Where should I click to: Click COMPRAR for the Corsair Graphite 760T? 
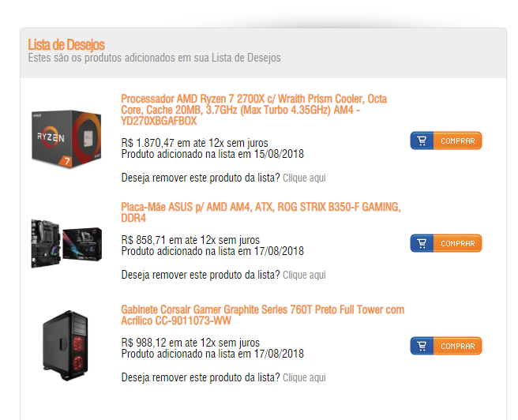(x=457, y=346)
